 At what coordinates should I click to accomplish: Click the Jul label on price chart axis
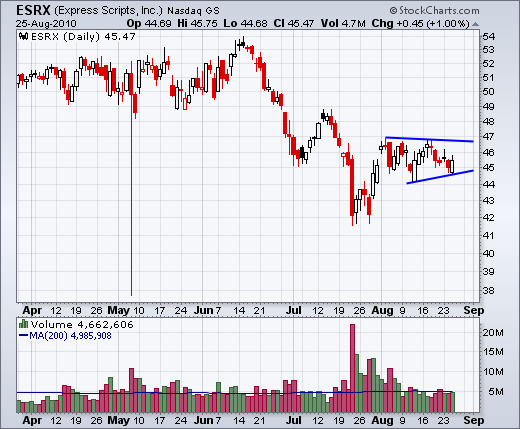pyautogui.click(x=293, y=310)
